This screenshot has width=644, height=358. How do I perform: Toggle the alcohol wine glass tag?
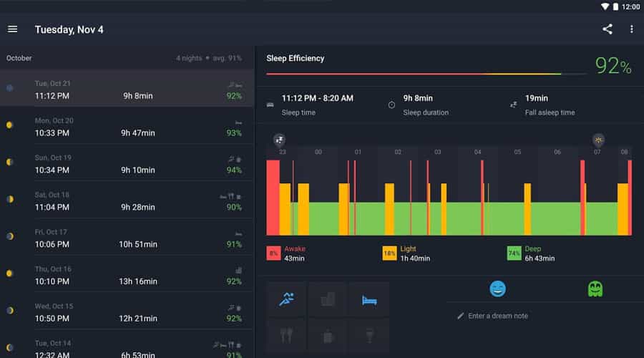tap(369, 335)
